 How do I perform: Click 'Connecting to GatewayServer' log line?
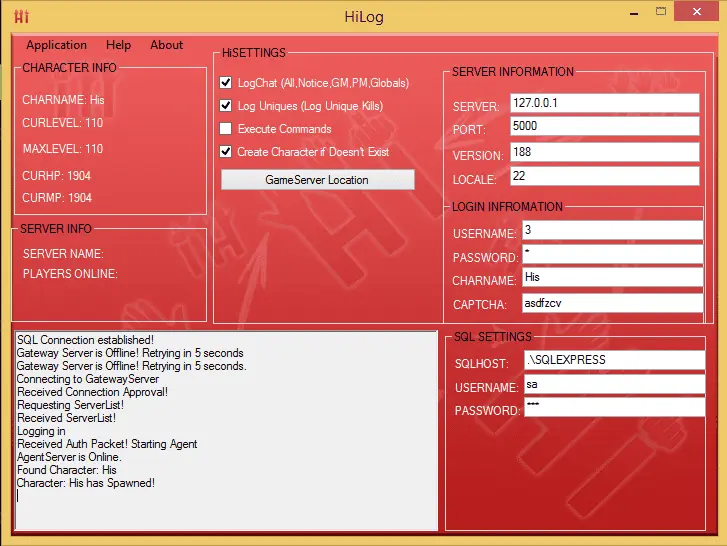coord(88,379)
